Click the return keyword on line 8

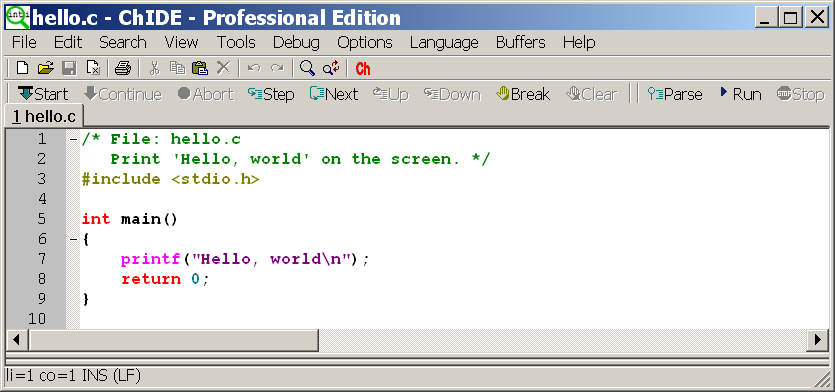(x=151, y=279)
